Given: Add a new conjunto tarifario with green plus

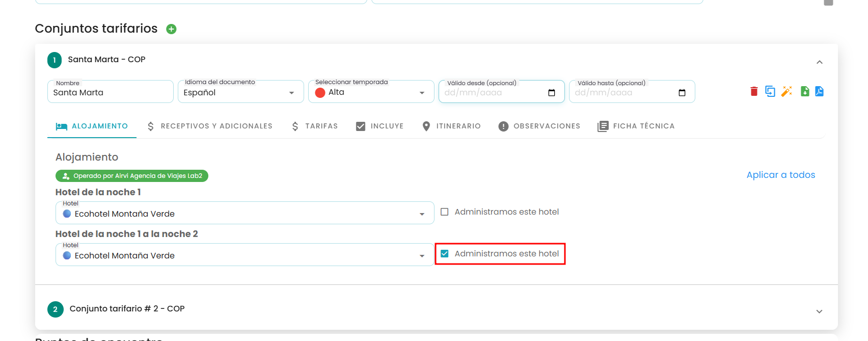Looking at the screenshot, I should coord(171,29).
